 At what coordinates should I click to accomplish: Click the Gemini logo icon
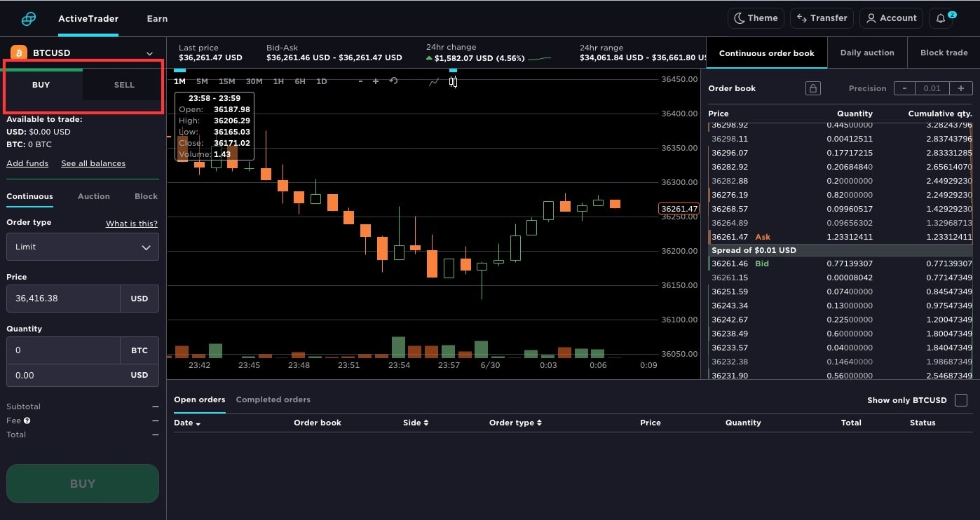[28, 18]
